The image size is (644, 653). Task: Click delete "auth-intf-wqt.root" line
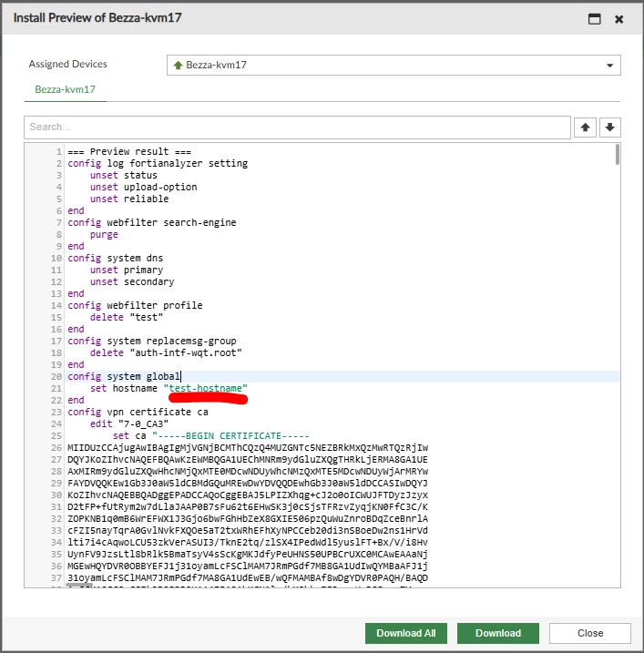coord(166,352)
